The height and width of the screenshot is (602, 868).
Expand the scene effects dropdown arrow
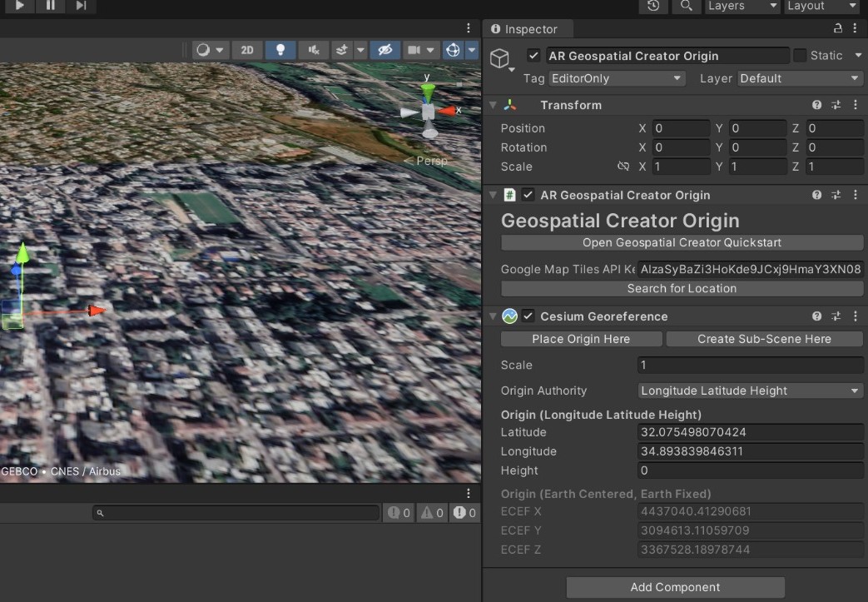click(360, 51)
